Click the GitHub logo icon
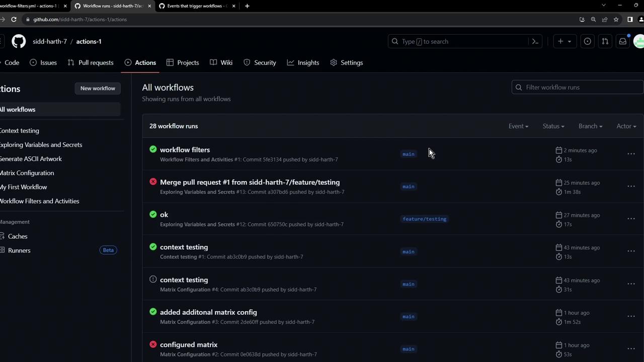This screenshot has height=362, width=644. [19, 41]
